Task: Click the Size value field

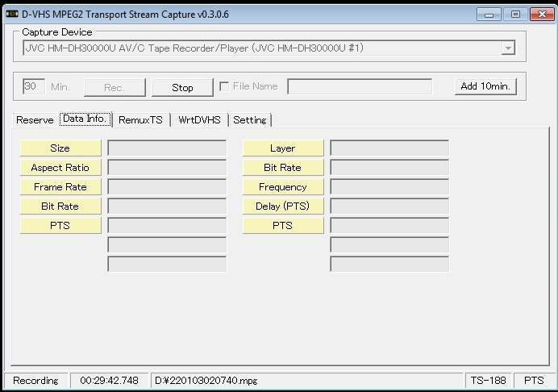Action: click(x=167, y=148)
